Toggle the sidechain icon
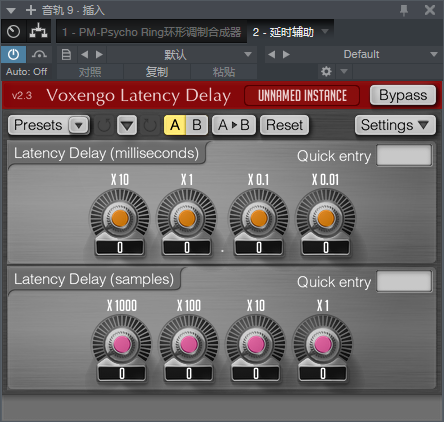 pos(39,54)
